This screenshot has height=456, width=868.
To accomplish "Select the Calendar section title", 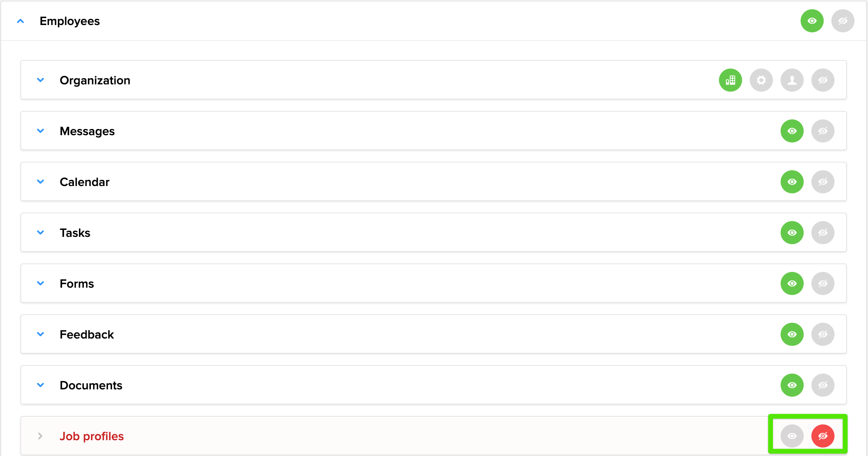I will tap(84, 181).
